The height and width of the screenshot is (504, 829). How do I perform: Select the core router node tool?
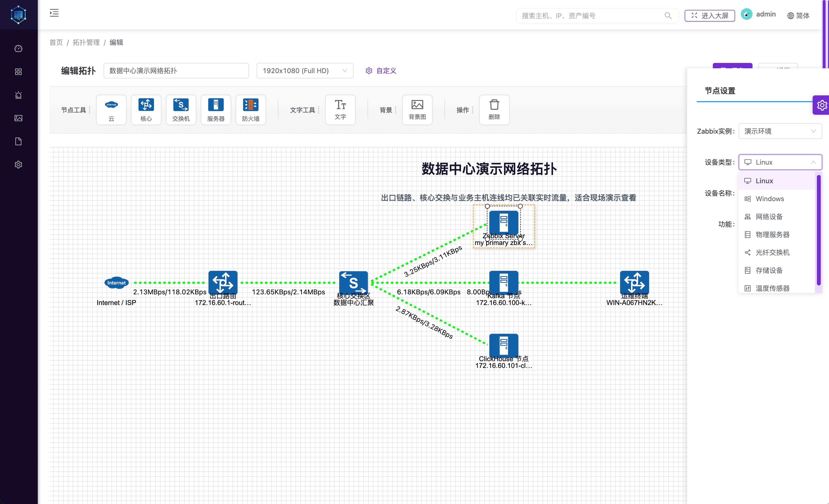(146, 110)
